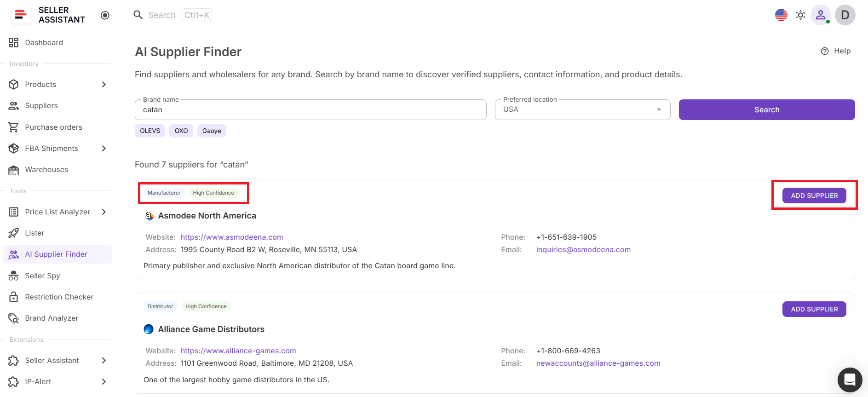This screenshot has height=397, width=868.
Task: Select Seller Spy tool
Action: click(x=57, y=276)
